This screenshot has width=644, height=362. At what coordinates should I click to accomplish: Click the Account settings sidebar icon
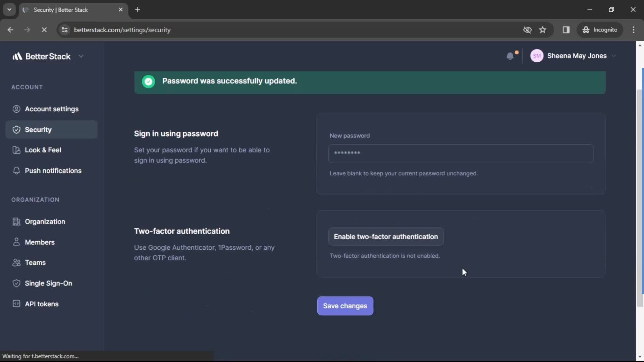click(15, 109)
